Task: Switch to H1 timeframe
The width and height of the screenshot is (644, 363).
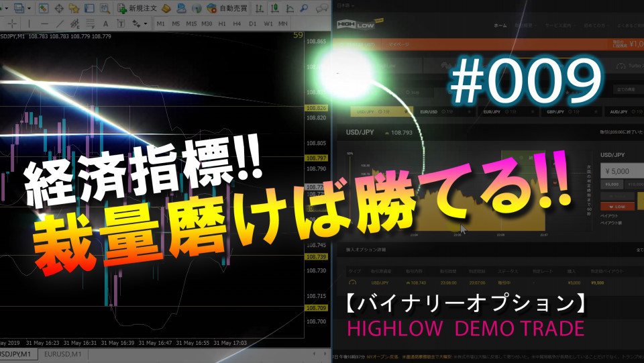Action: (222, 23)
